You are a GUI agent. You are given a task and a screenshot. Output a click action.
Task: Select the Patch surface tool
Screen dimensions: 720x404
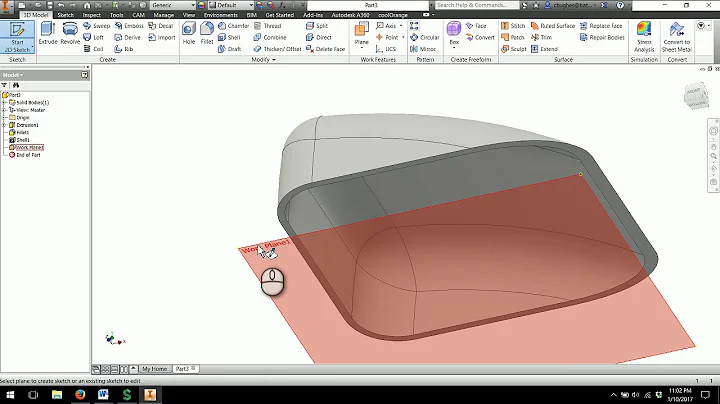tap(513, 37)
